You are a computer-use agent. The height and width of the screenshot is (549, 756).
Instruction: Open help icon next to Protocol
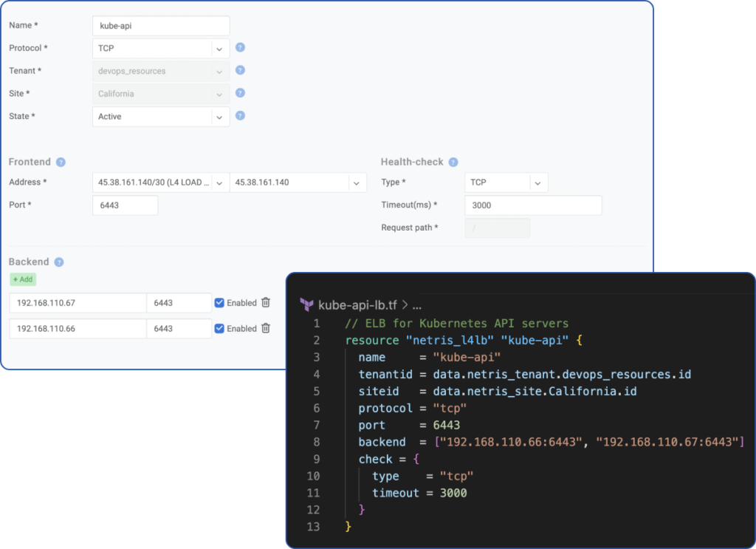(x=240, y=48)
